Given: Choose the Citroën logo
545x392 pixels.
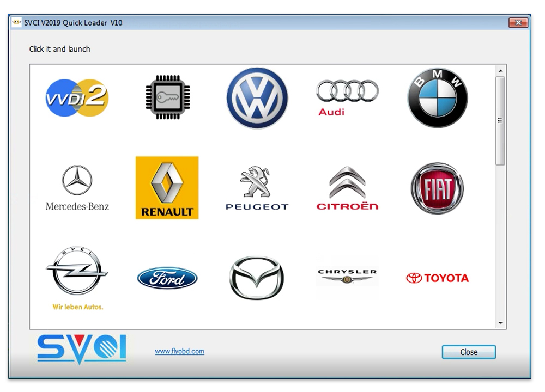Looking at the screenshot, I should coord(347,188).
